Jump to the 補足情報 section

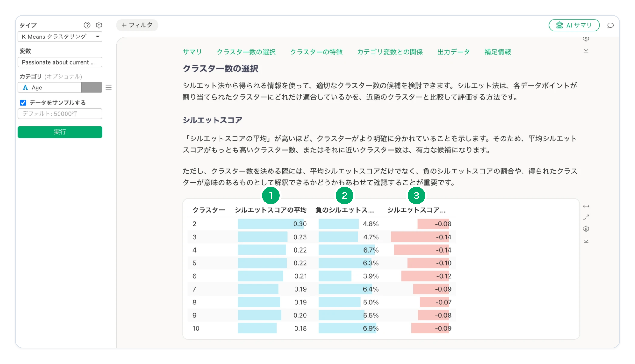point(498,52)
